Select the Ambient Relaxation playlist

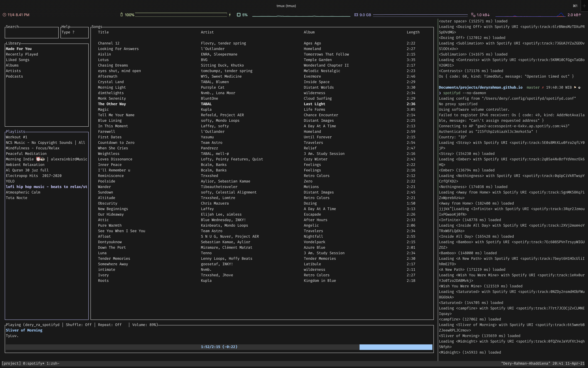25,165
